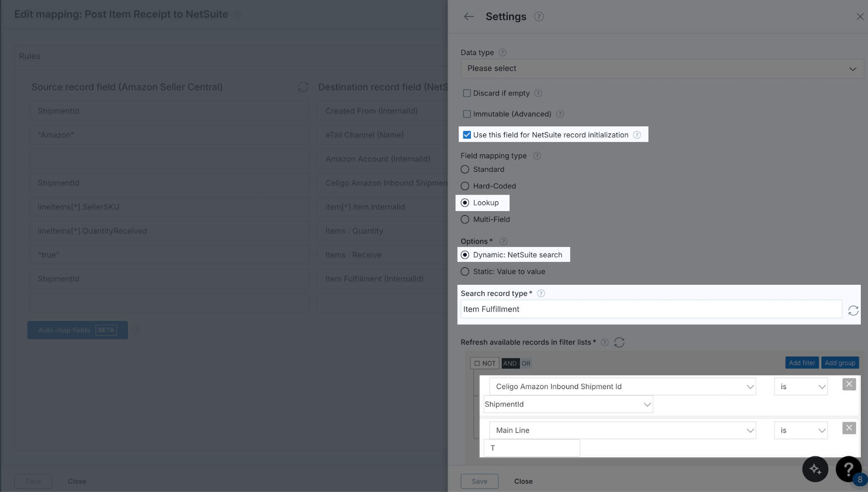Open the Data type dropdown
Screen dimensions: 868x492
(x=662, y=69)
